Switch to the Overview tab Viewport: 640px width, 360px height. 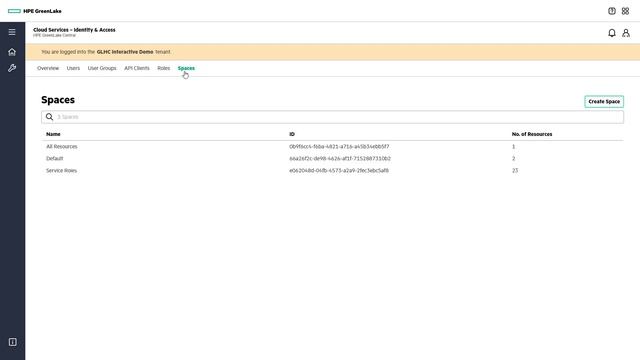(x=48, y=68)
